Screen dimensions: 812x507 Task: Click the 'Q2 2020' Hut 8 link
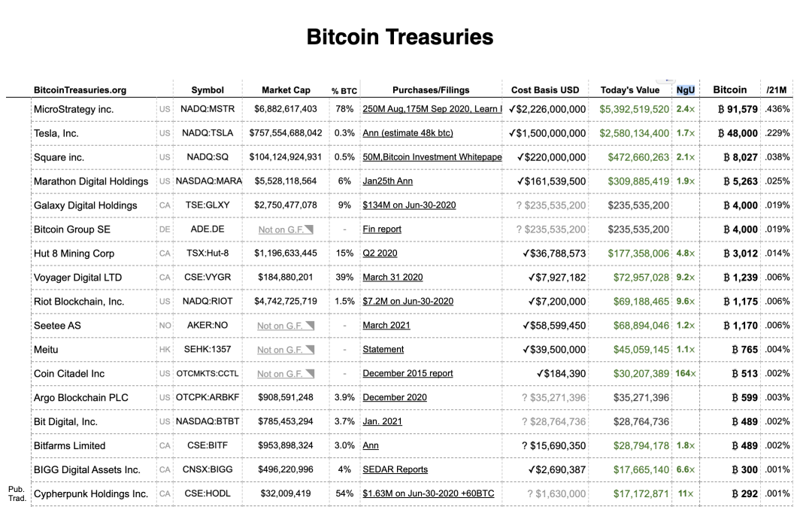pos(380,254)
